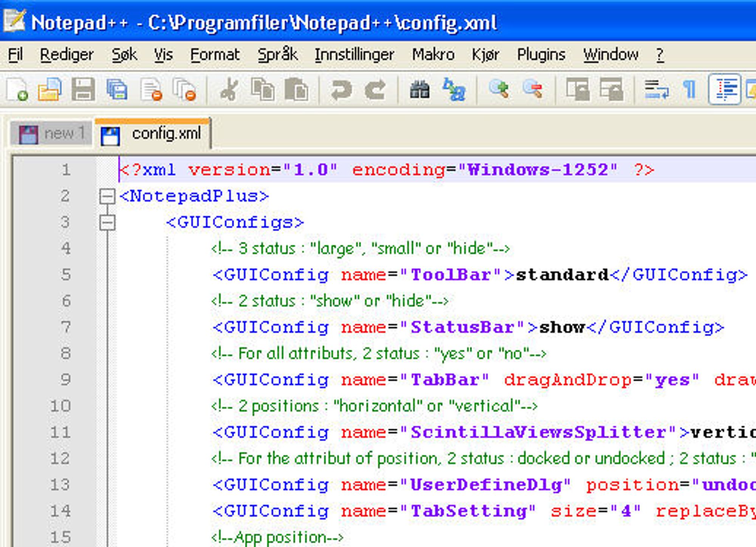Click the TabBar attribute value
Image resolution: width=756 pixels, height=547 pixels.
pyautogui.click(x=445, y=380)
